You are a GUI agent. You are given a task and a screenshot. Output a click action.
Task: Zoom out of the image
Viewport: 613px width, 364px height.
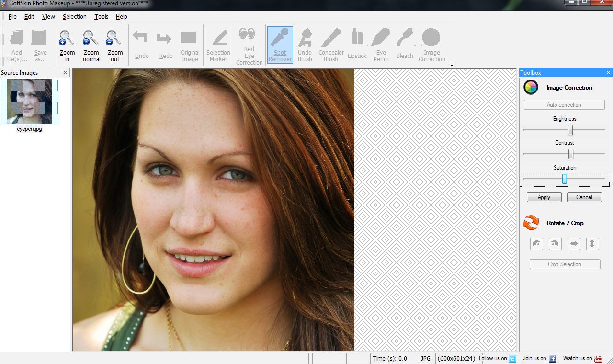115,45
